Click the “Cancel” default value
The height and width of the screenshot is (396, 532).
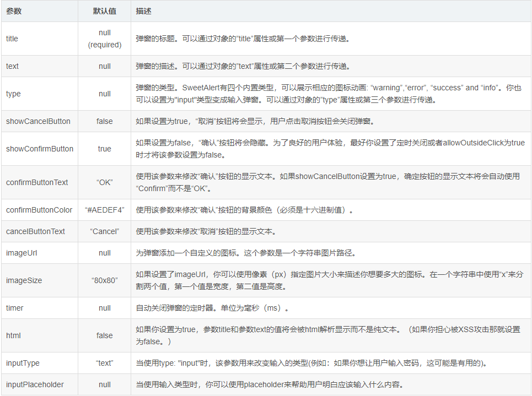point(105,231)
